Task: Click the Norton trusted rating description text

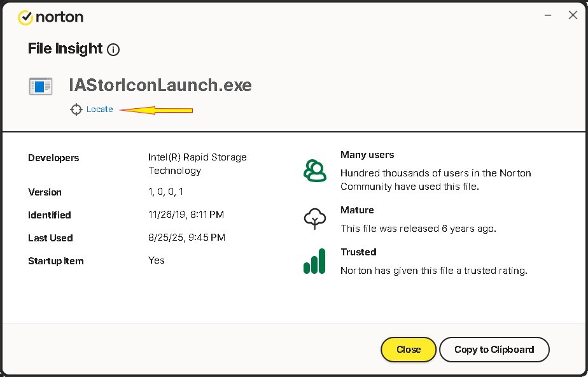Action: 433,271
